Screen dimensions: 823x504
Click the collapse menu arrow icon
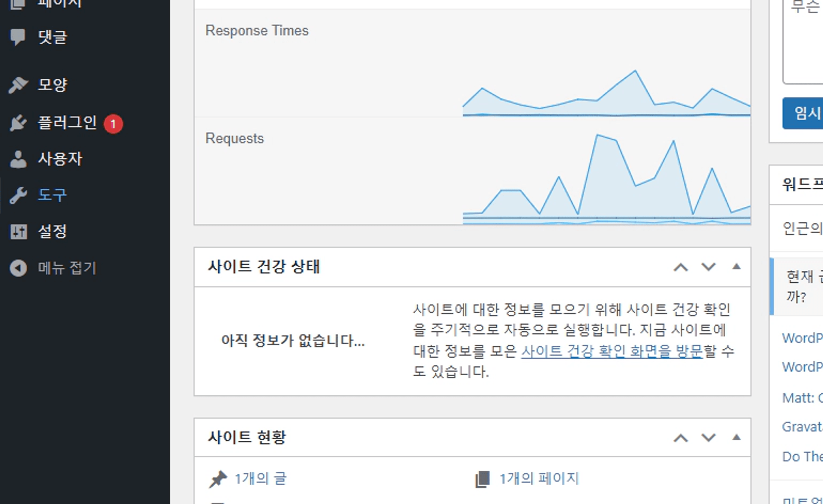coord(18,268)
